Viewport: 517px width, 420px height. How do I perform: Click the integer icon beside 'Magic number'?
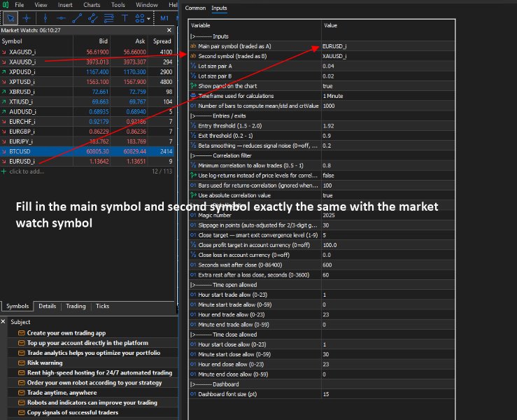193,215
